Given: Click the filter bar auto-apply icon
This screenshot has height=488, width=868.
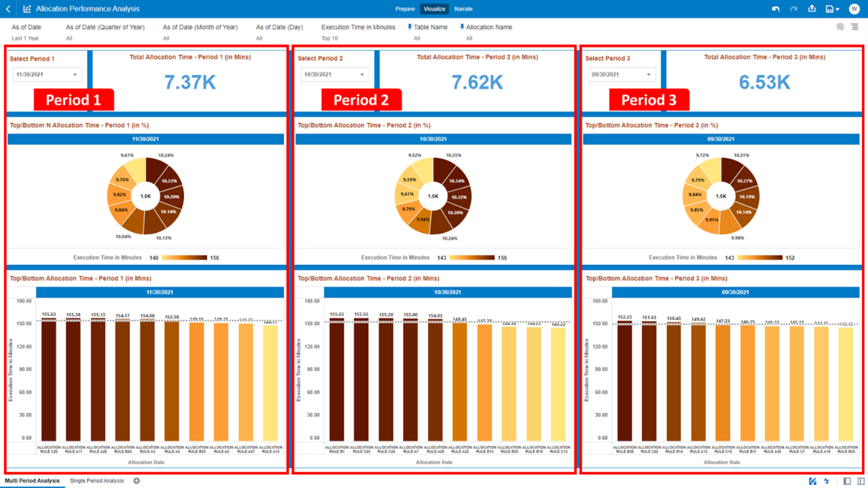Looking at the screenshot, I should click(840, 27).
